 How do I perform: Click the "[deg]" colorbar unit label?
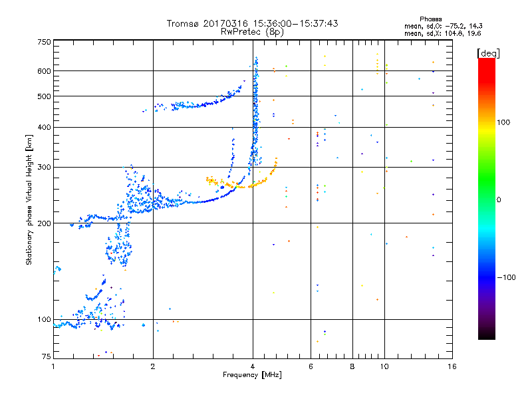[x=488, y=53]
